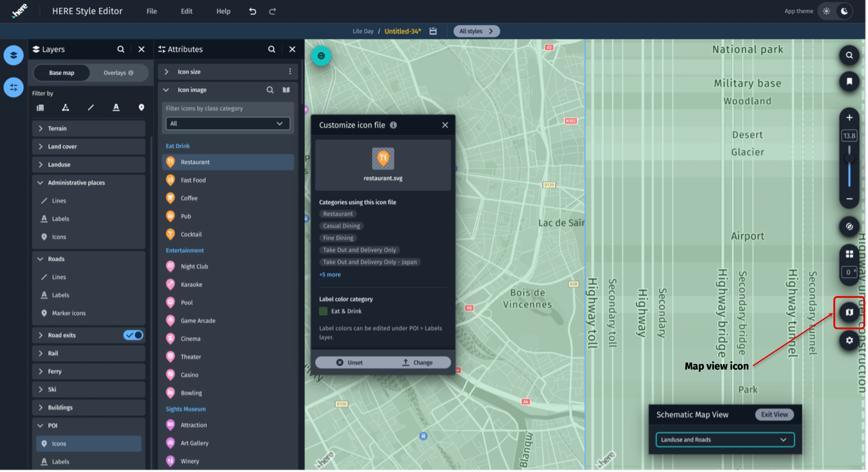
Task: Filter layers by location pin icon
Action: tap(141, 107)
